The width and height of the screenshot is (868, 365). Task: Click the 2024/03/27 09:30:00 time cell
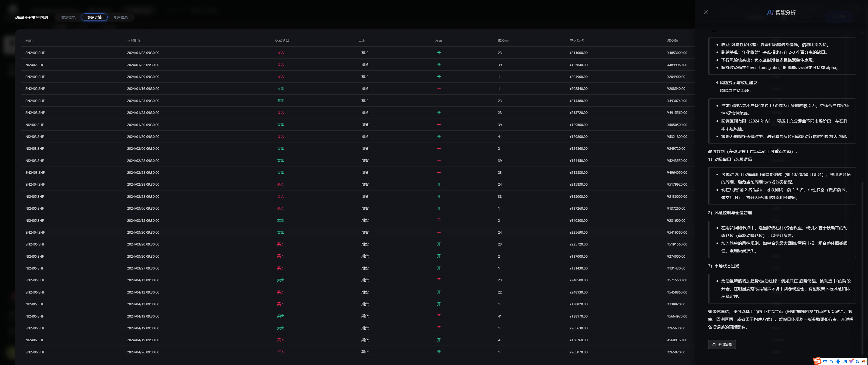click(x=143, y=268)
